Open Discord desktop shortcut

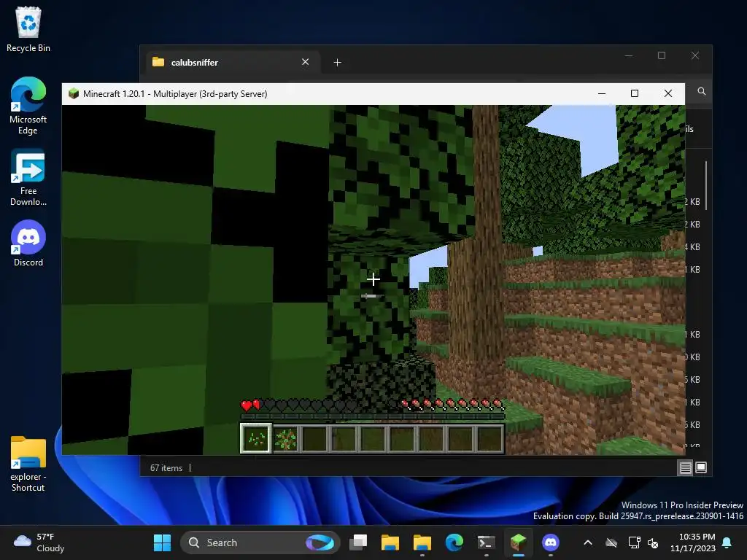(x=28, y=243)
